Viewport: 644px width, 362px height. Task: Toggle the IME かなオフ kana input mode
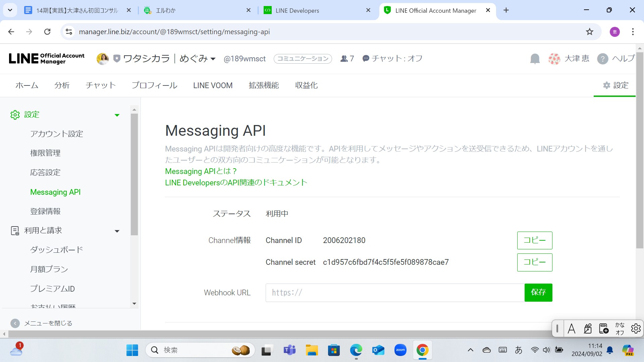[x=620, y=328]
